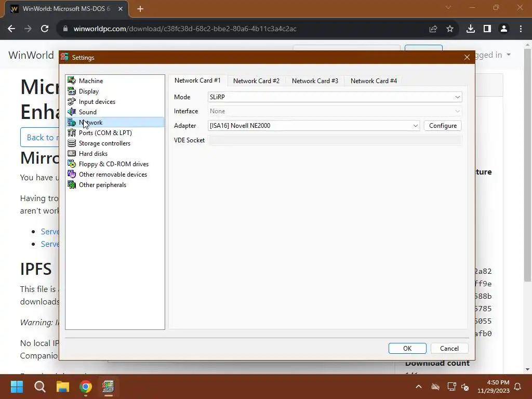This screenshot has width=532, height=399.
Task: Show hidden system tray icons
Action: coord(419,387)
